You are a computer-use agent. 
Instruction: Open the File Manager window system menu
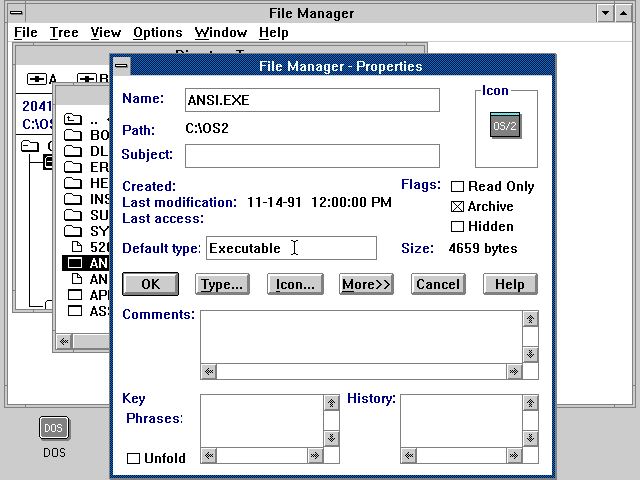(16, 13)
